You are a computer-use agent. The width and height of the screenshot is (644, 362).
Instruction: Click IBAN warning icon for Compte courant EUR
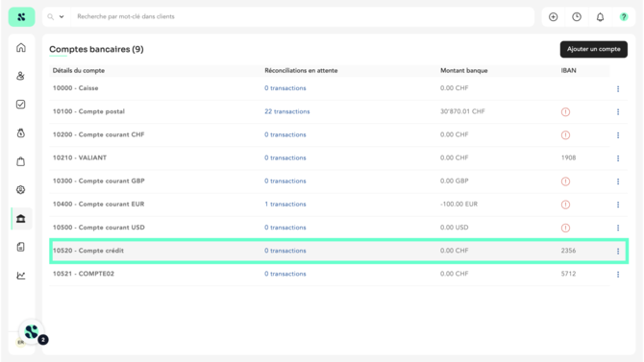tap(565, 205)
